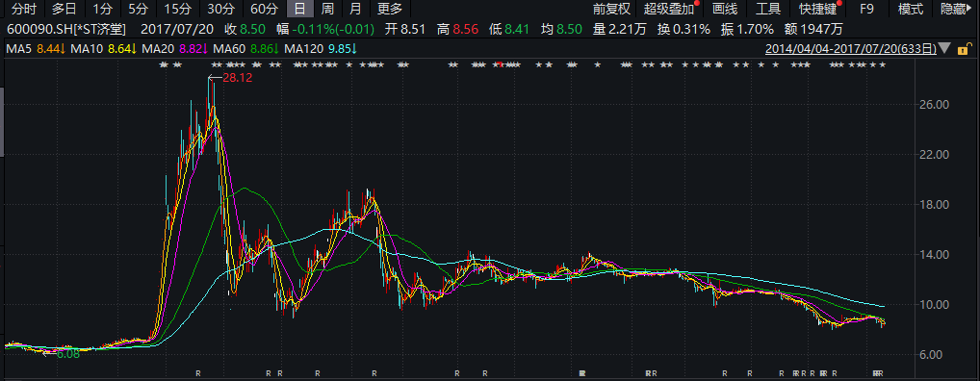980x381 pixels.
Task: Open the 工具 tools menu
Action: (x=768, y=9)
